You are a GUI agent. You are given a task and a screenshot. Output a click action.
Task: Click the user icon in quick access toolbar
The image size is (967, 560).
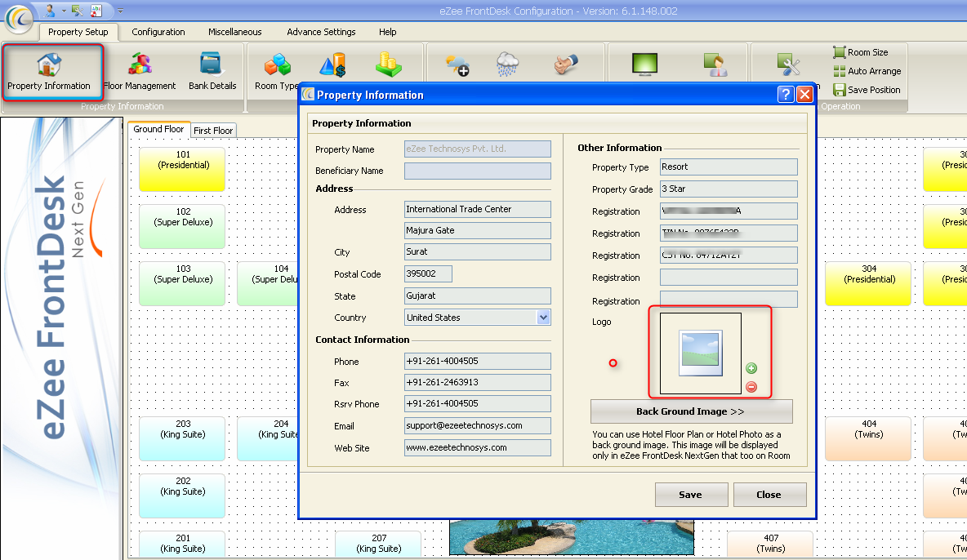click(x=49, y=11)
